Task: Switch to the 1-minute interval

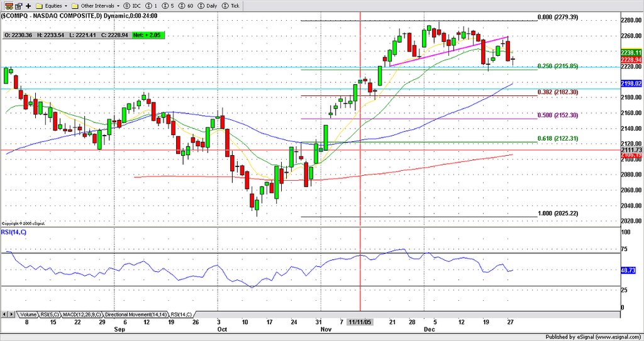Action: coord(151,6)
